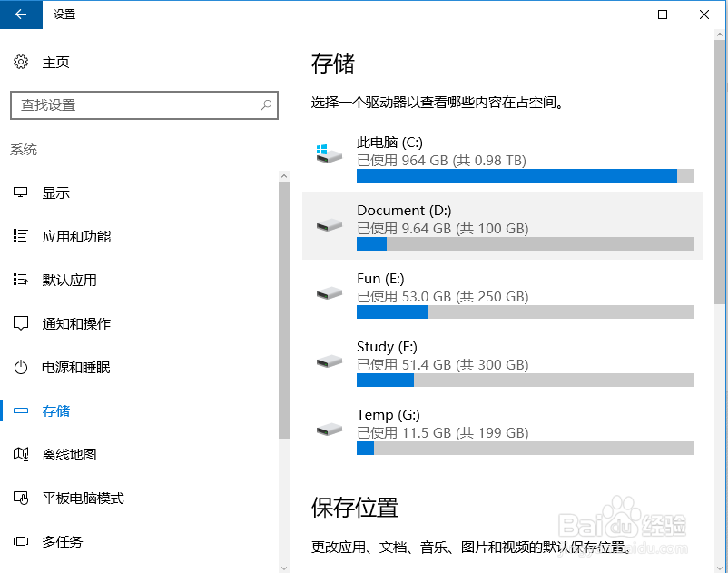
Task: Click the C: drive usage progress bar
Action: (x=508, y=175)
